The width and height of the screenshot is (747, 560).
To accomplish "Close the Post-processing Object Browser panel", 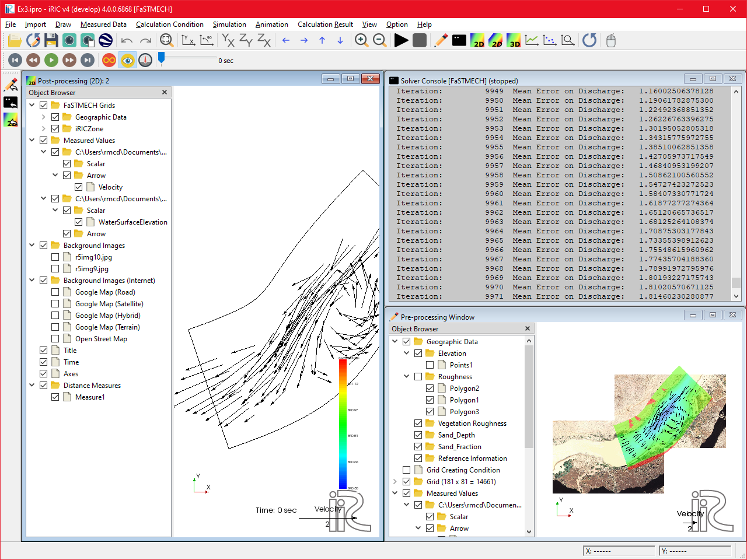I will coord(165,92).
